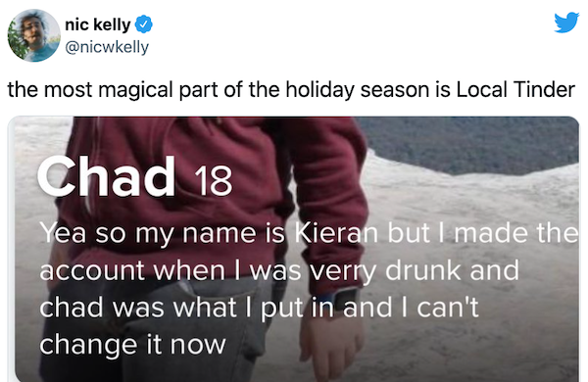This screenshot has height=382, width=588.
Task: Click the words "Local Tinder" in tweet
Action: [515, 89]
